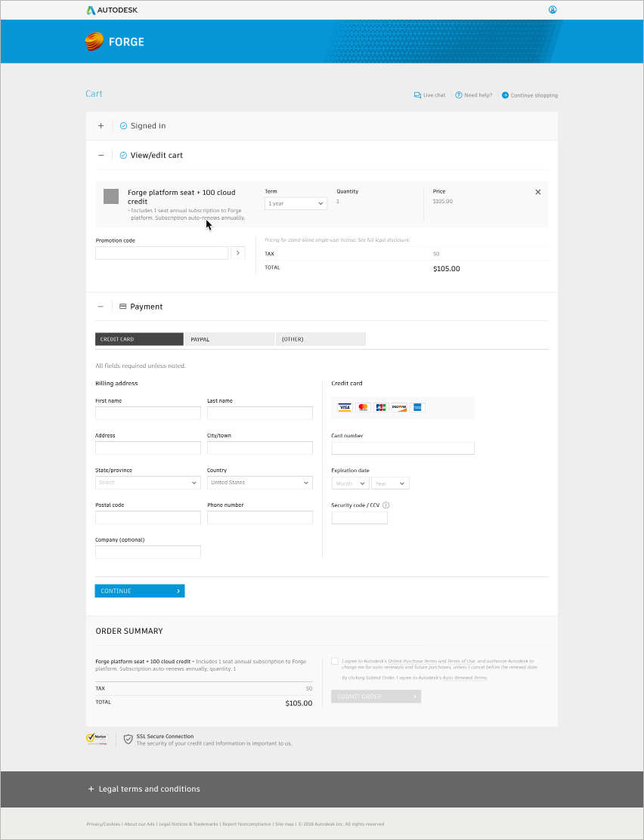Image resolution: width=644 pixels, height=840 pixels.
Task: Select the CREDIT CARD payment tab
Action: click(139, 339)
